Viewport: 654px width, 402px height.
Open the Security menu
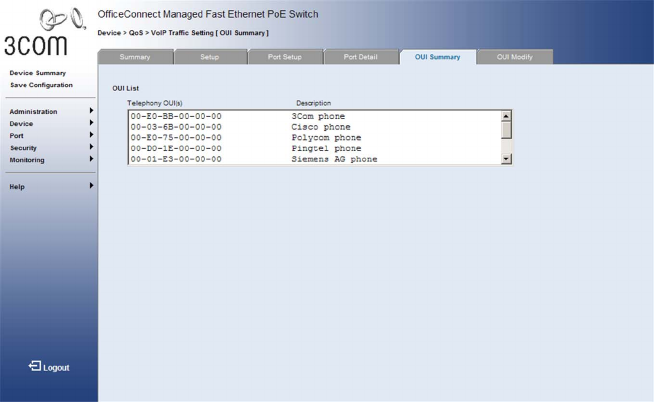tap(23, 148)
